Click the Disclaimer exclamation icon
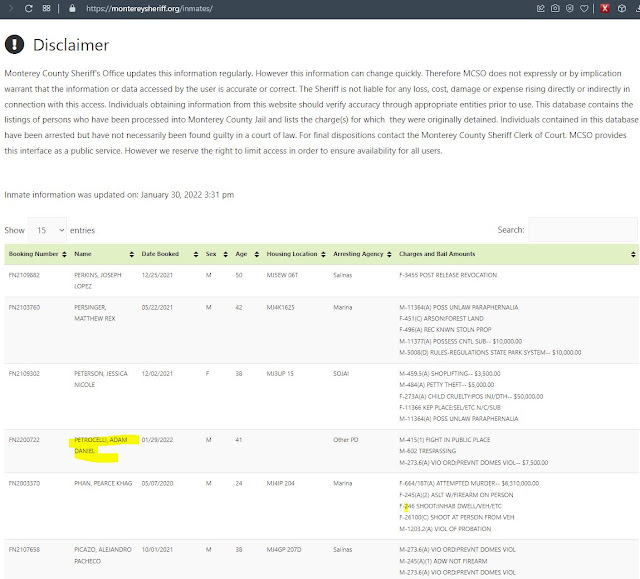This screenshot has height=579, width=640. click(14, 44)
